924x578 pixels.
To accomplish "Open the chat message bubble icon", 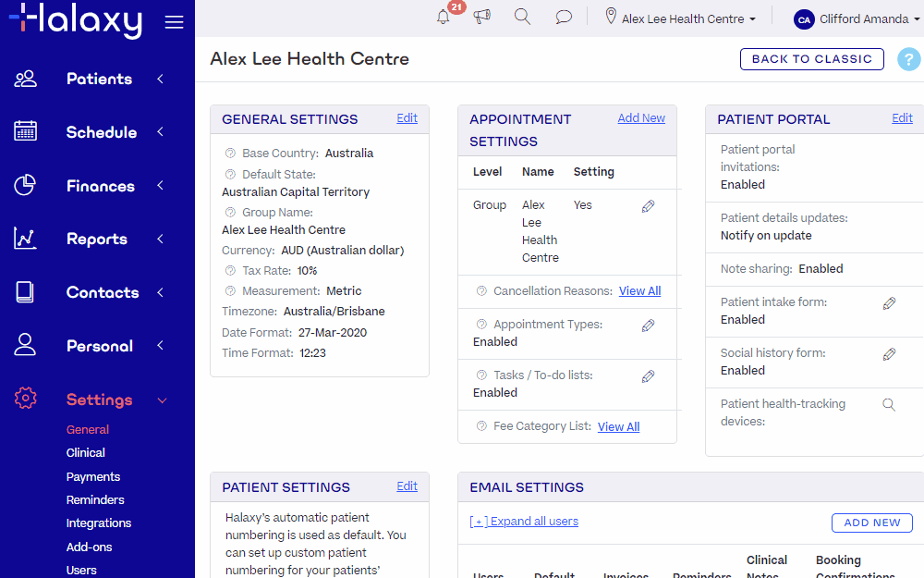I will [x=564, y=17].
